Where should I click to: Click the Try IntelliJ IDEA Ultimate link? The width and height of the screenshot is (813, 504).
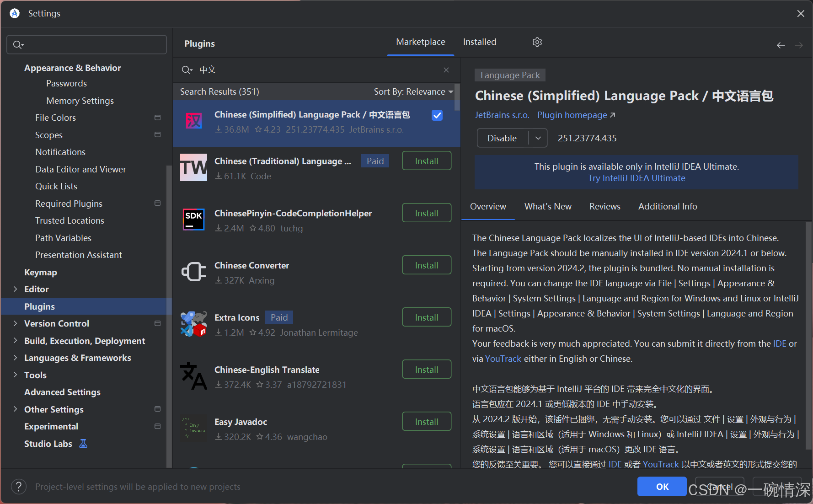(x=636, y=178)
